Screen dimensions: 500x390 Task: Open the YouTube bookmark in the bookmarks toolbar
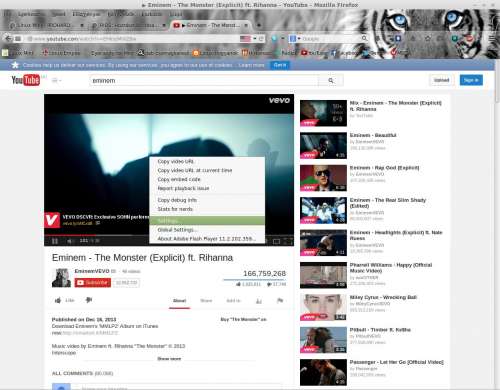pos(313,53)
